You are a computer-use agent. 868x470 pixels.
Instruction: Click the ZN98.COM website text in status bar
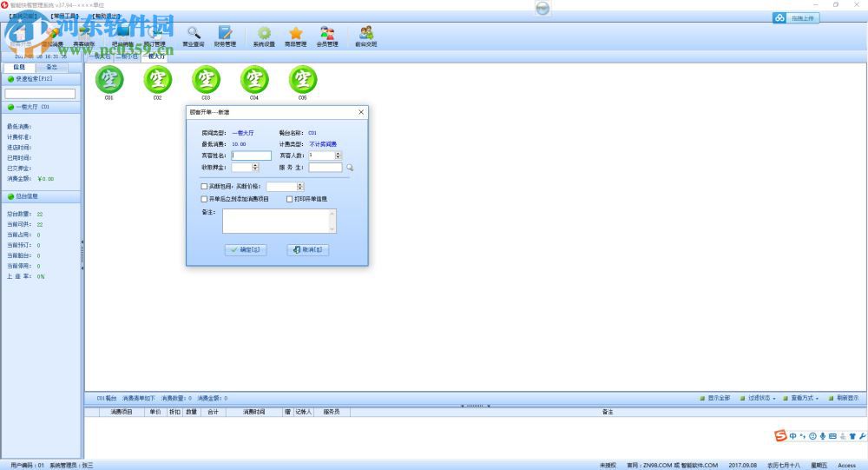pos(658,466)
